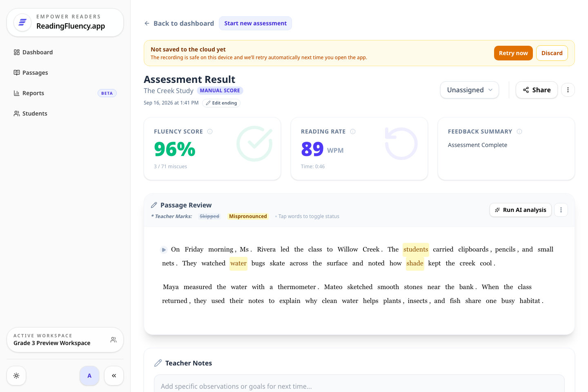Toggle status of the word "thermometer"

tap(297, 287)
